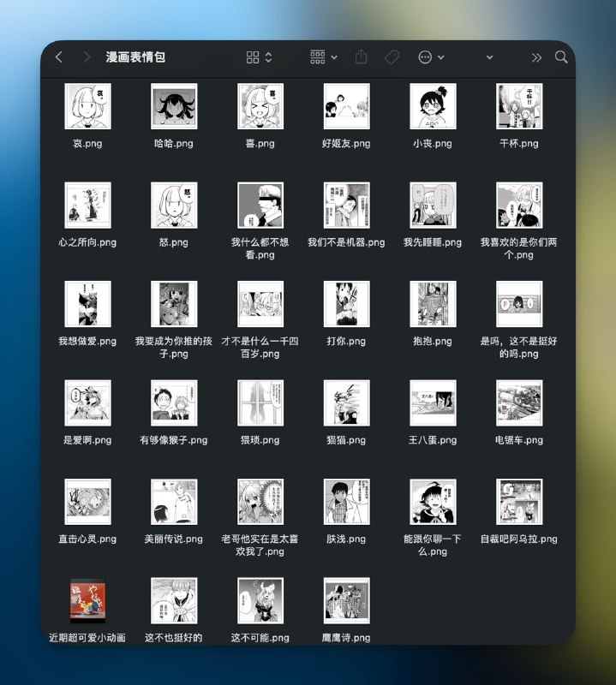
Task: Show hidden toolbar items via double chevron
Action: 536,57
